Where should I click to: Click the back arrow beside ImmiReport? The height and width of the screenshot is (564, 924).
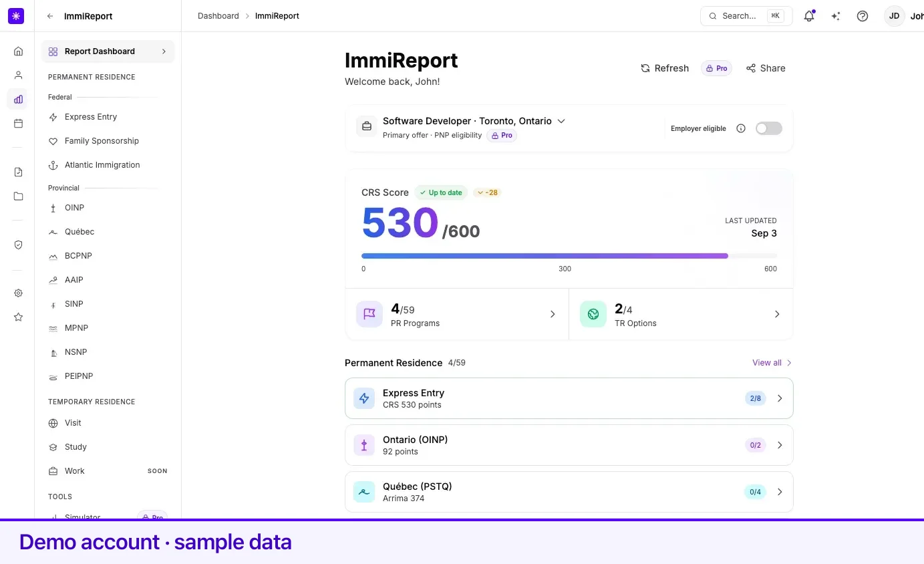coord(50,16)
